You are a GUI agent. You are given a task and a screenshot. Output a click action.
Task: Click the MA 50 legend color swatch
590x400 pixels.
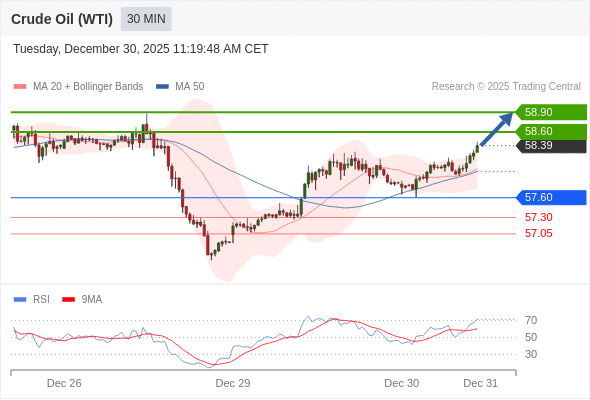163,87
